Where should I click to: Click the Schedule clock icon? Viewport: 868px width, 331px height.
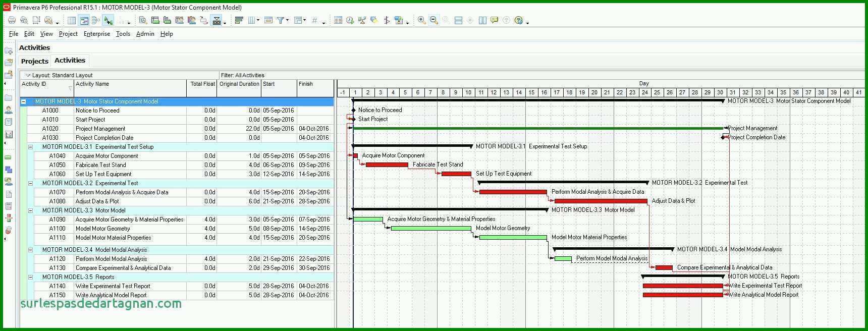pyautogui.click(x=350, y=20)
